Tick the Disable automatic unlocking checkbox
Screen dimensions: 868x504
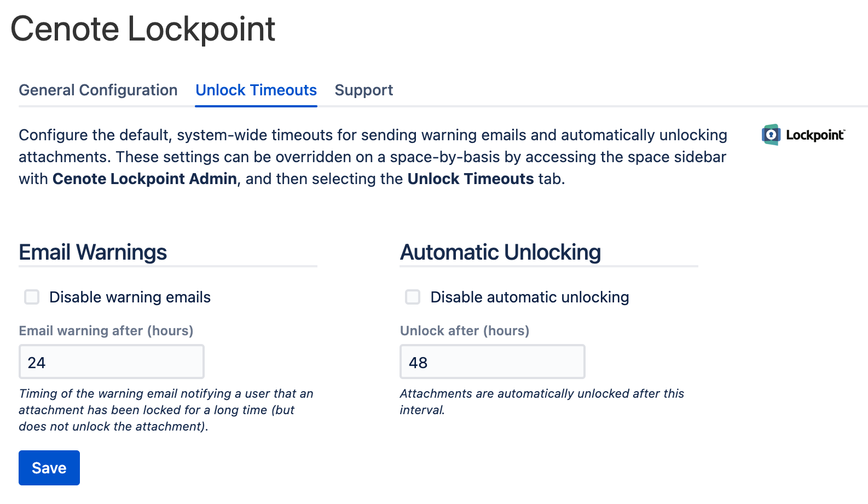click(413, 297)
